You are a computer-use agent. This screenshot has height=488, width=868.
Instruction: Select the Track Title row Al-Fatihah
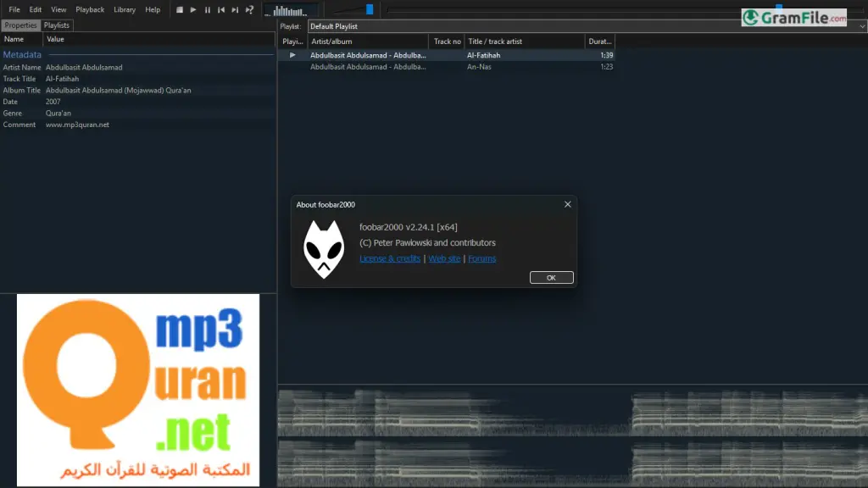[x=137, y=79]
